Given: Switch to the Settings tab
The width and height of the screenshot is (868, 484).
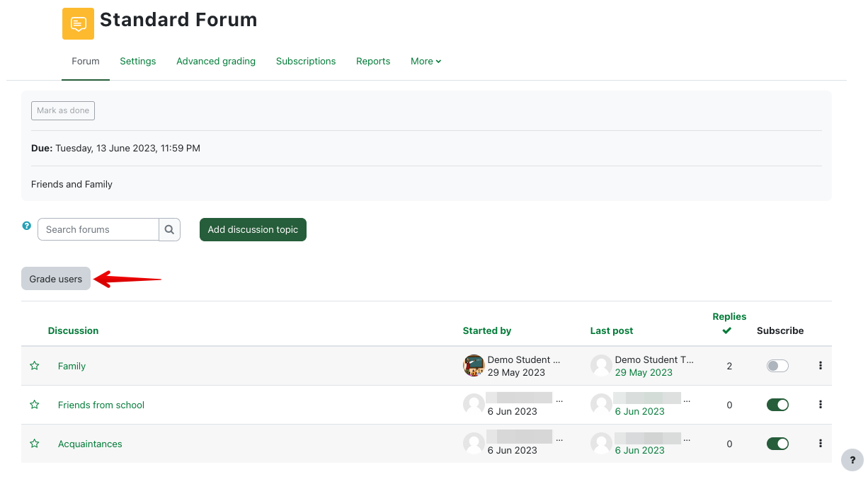Looking at the screenshot, I should [137, 62].
